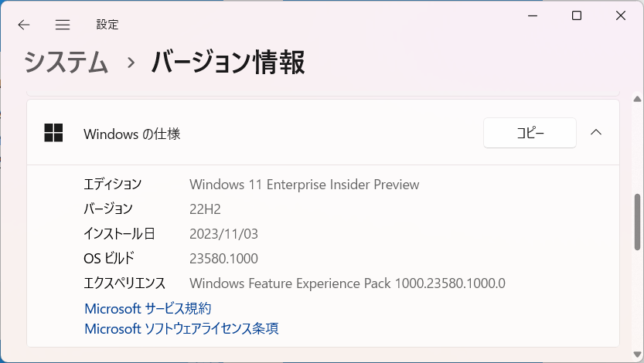Click the OS build value 23580.1000
Screen dimensions: 644x363
[224, 259]
